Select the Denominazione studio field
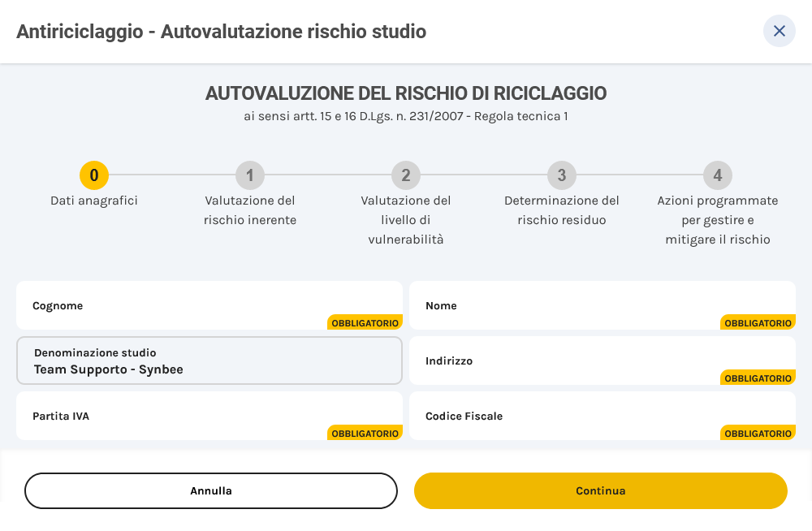This screenshot has width=812, height=531. [209, 360]
